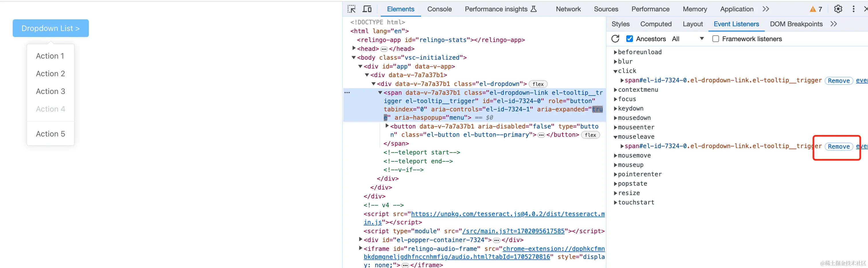Open the All listener type dropdown
The image size is (868, 268).
point(688,39)
